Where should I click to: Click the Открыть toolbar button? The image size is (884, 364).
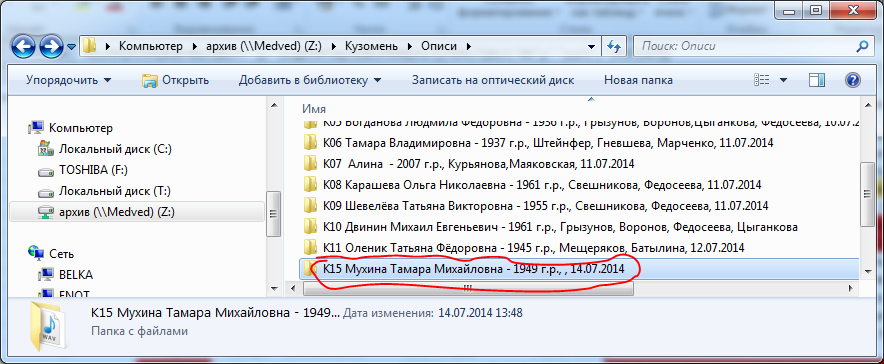(175, 80)
